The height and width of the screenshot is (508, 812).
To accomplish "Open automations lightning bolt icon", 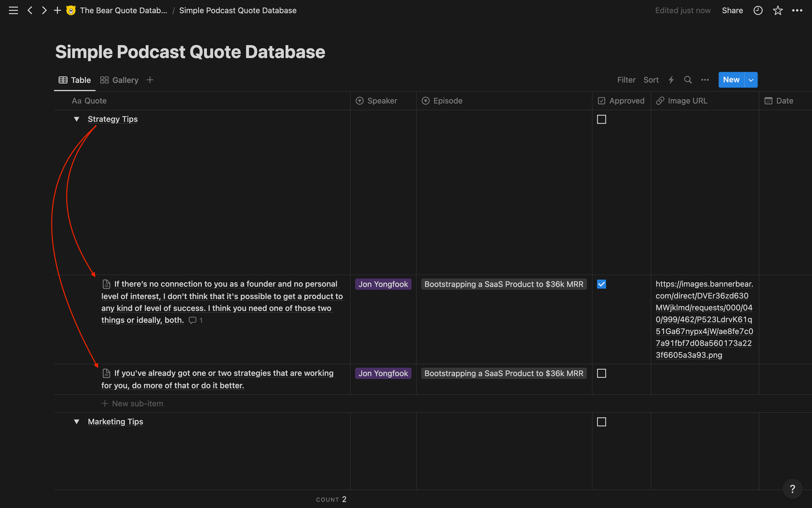I will point(671,80).
